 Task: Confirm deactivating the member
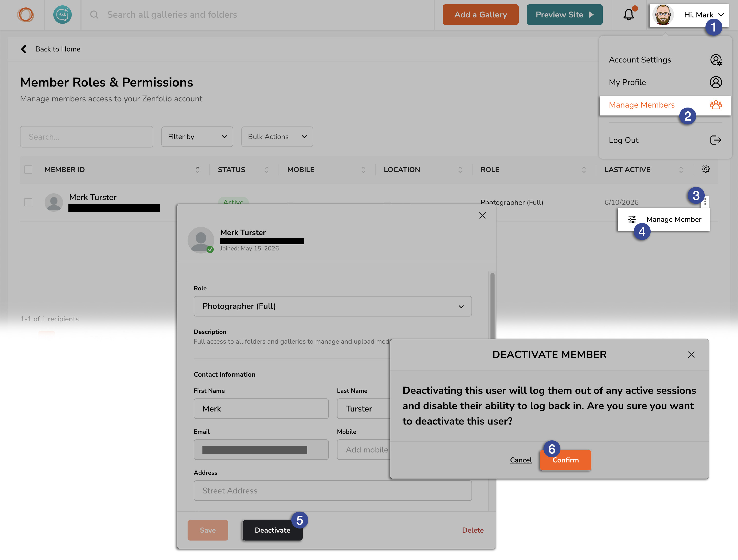click(566, 460)
